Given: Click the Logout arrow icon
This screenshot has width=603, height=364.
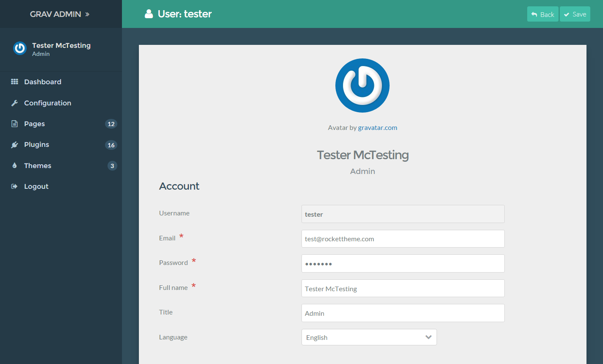Looking at the screenshot, I should pyautogui.click(x=14, y=186).
